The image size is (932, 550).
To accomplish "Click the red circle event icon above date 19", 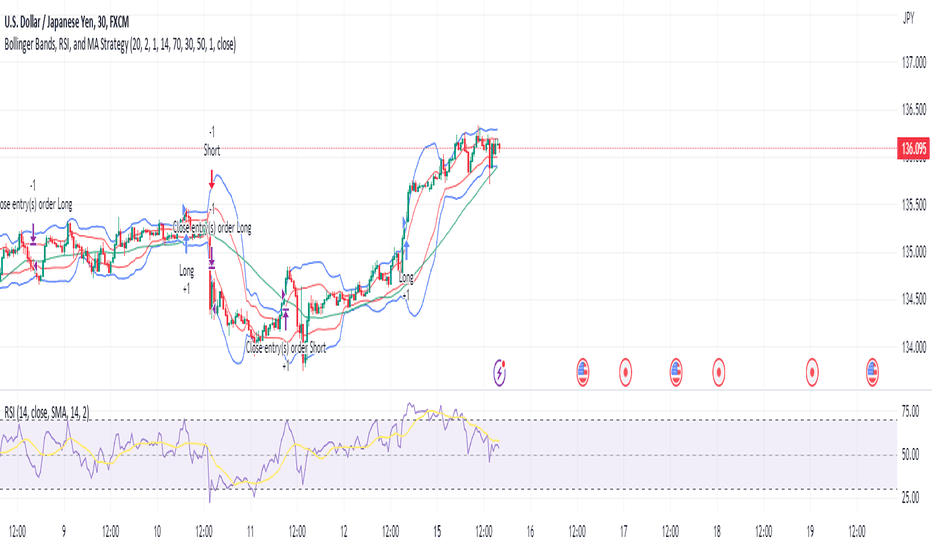I will tap(812, 373).
